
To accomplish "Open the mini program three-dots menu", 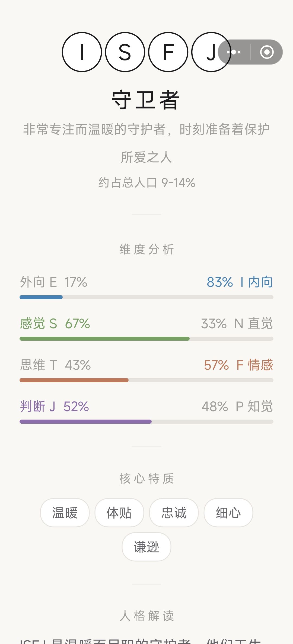I will coord(234,52).
